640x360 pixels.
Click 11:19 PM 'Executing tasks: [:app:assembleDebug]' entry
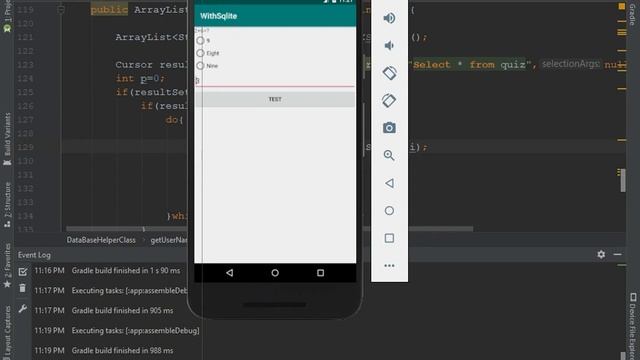click(136, 331)
